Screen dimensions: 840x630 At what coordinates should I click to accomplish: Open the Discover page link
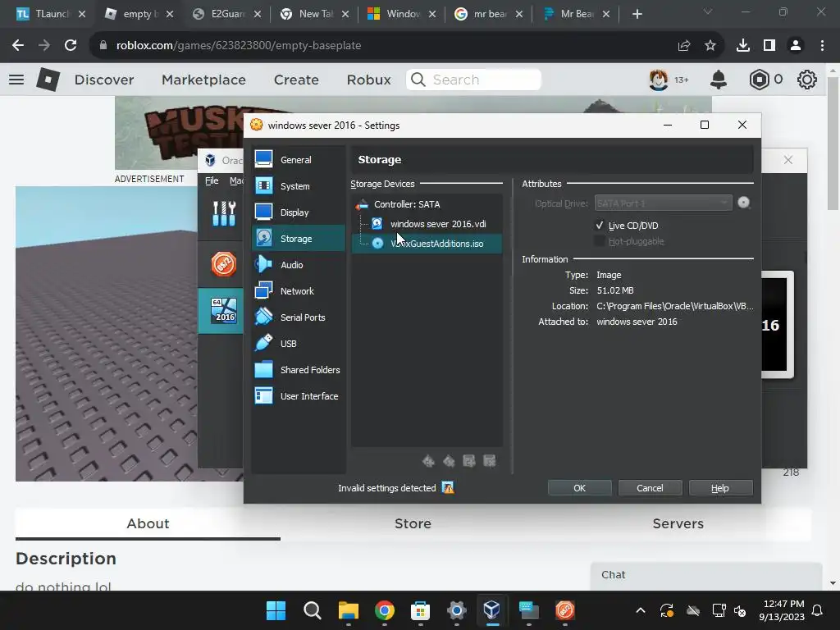tap(104, 80)
